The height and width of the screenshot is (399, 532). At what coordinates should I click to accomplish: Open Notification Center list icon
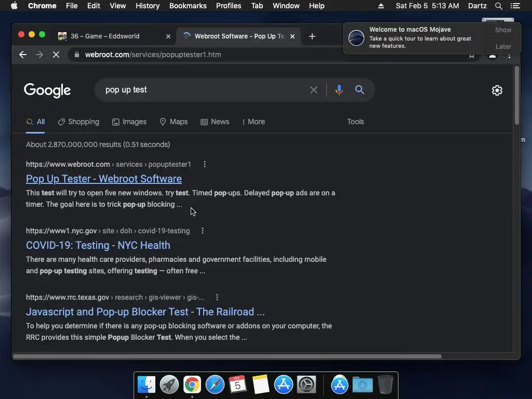[x=515, y=6]
